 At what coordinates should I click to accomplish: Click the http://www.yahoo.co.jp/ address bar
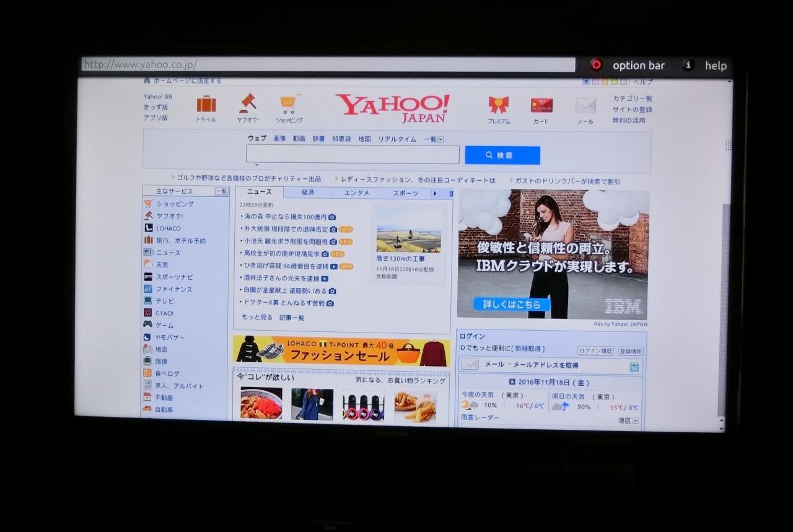tap(328, 64)
